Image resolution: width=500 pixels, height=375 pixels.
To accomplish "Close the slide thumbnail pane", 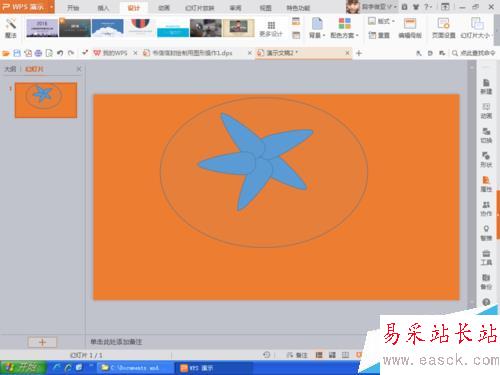I will 79,69.
